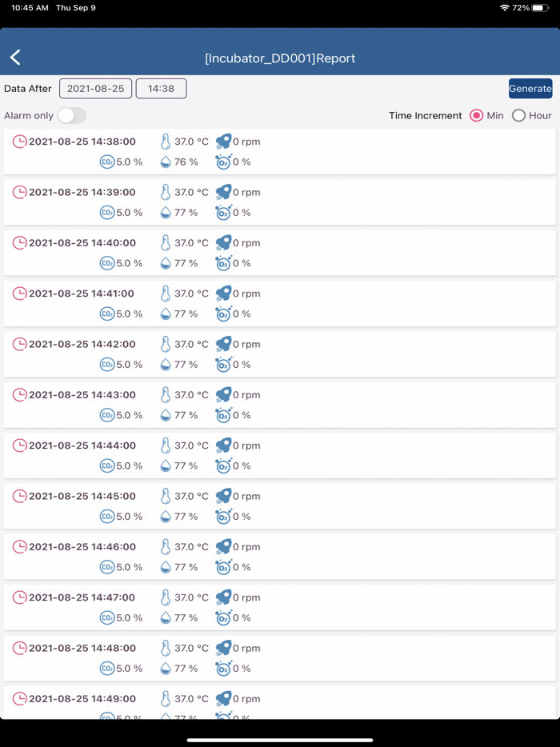Tap the humidity droplet icon on the 14:42:00 record
This screenshot has height=747, width=560.
[166, 365]
